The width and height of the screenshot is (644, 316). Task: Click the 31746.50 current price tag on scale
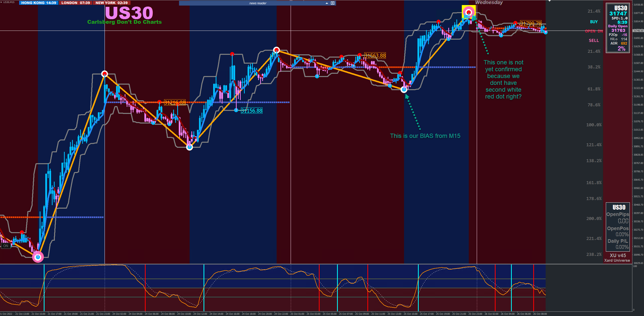(638, 31)
